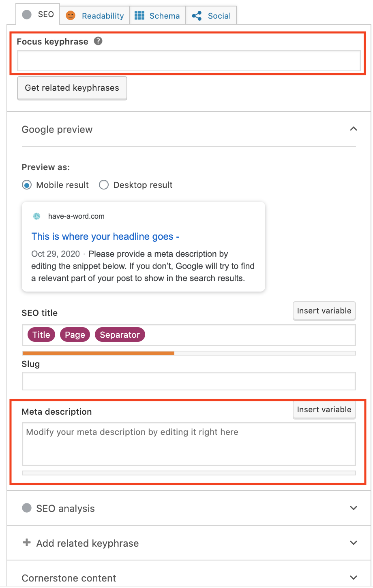373x588 pixels.
Task: Click the orange SEO title length progress bar
Action: pos(98,353)
